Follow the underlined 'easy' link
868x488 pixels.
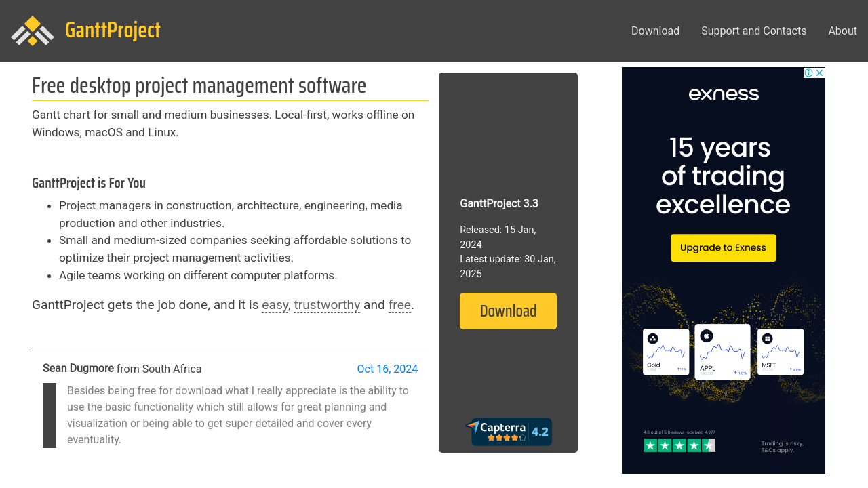click(275, 305)
